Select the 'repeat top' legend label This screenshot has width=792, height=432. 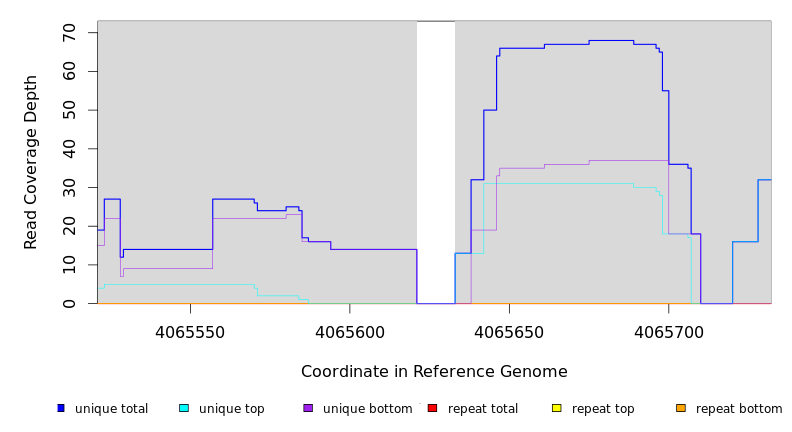[603, 409]
